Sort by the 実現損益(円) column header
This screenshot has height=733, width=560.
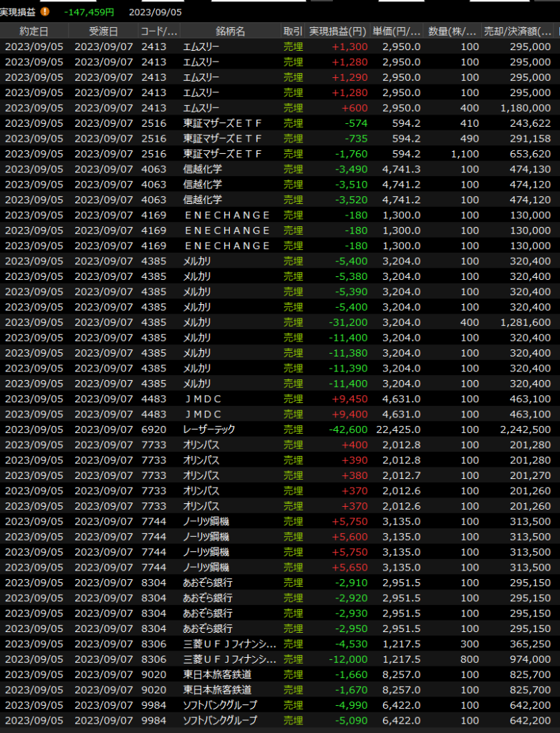[337, 31]
